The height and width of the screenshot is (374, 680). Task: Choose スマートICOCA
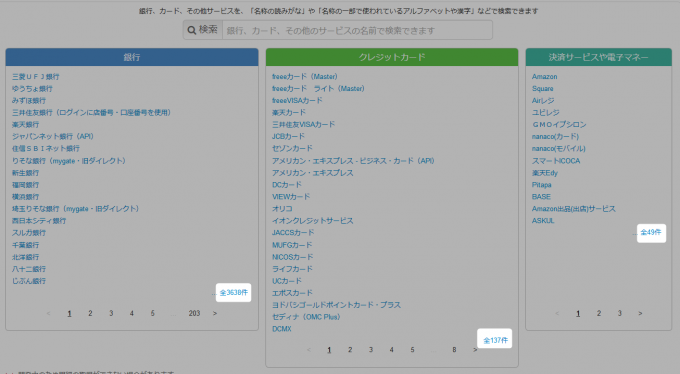click(x=556, y=161)
